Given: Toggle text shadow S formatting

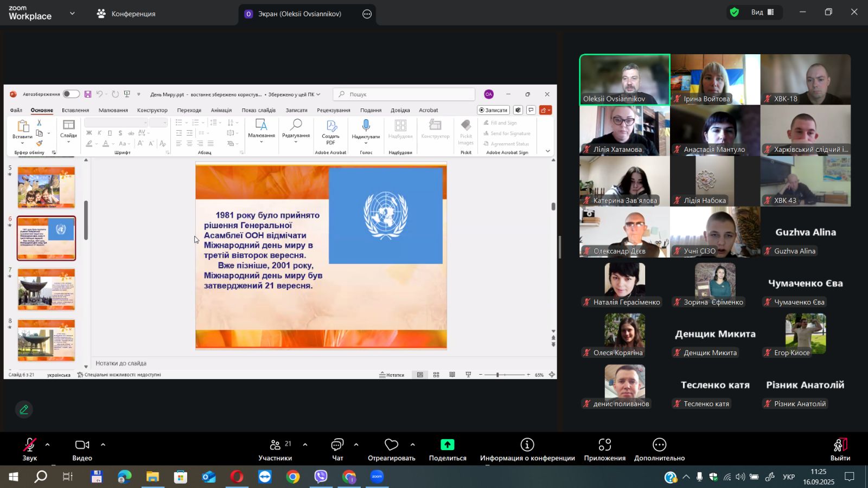Looking at the screenshot, I should tap(120, 133).
